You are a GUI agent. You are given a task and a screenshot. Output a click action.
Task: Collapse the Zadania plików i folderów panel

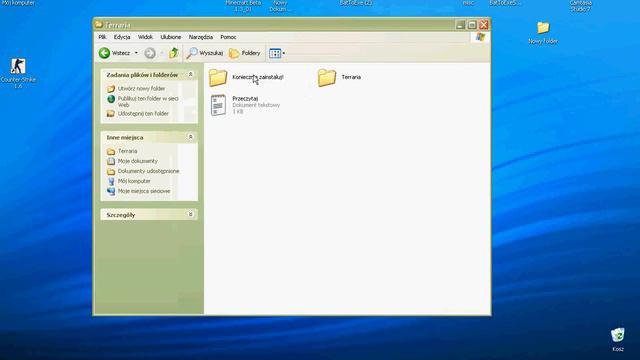click(190, 75)
